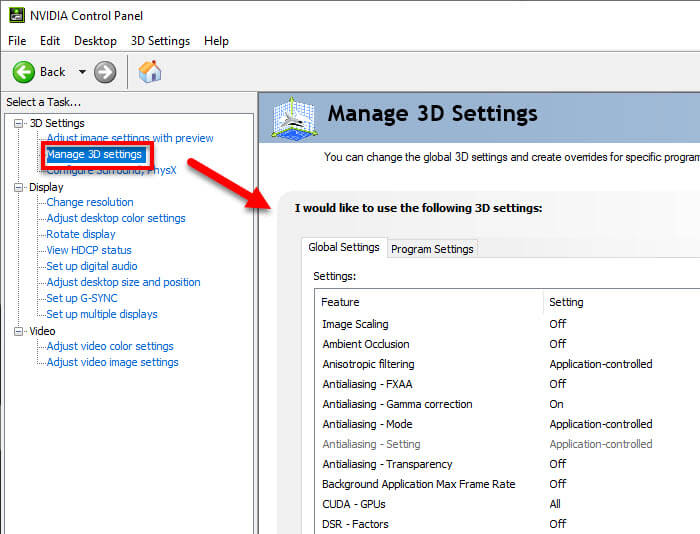Select the Antialiasing - Setting row
Image resolution: width=700 pixels, height=534 pixels.
[x=507, y=444]
